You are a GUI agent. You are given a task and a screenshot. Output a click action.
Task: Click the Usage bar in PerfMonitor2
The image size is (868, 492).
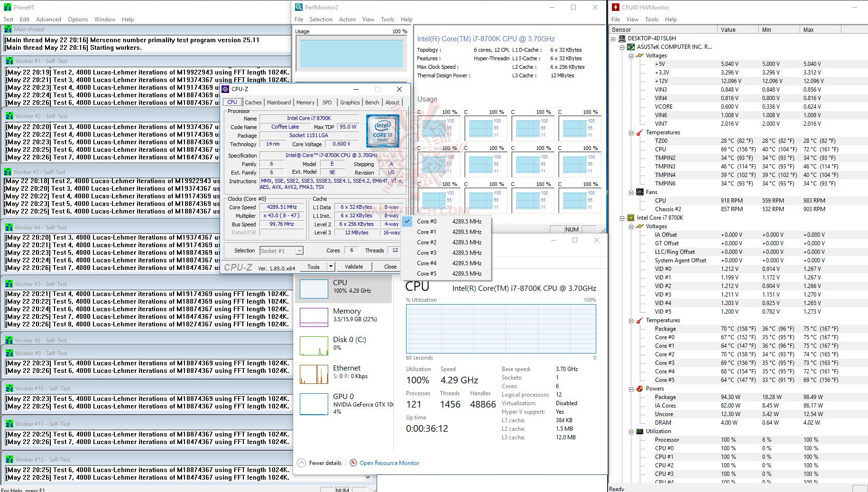tap(351, 53)
